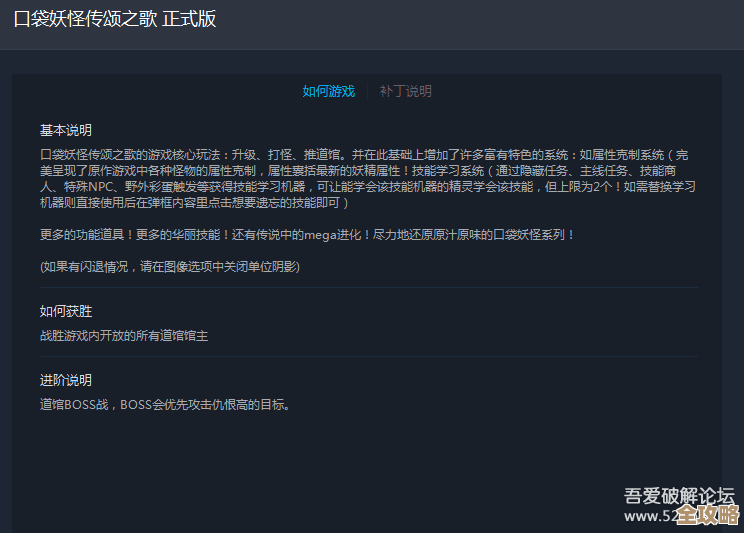This screenshot has width=744, height=533.
Task: Click the note starting with (如果有闪退情况
Action: point(170,267)
